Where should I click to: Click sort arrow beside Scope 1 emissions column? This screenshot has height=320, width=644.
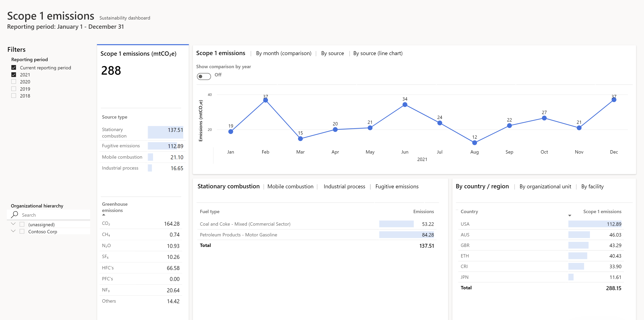(569, 215)
